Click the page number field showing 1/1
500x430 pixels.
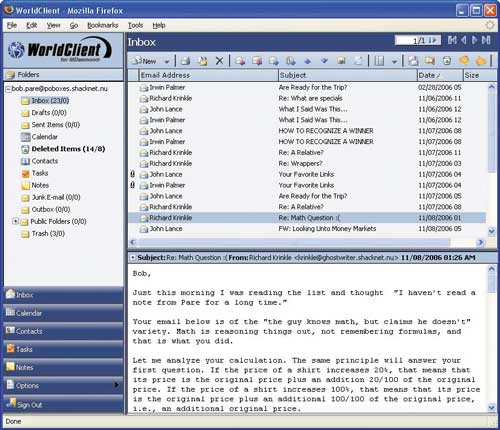click(411, 40)
